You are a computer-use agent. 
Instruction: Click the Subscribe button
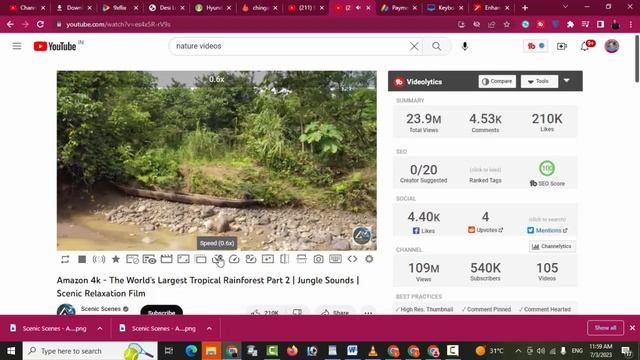162,311
